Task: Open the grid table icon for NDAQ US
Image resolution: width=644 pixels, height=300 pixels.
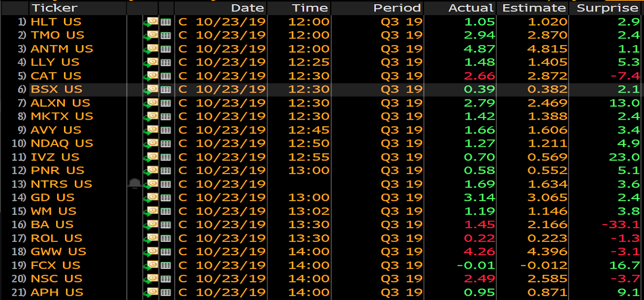Action: pyautogui.click(x=166, y=144)
